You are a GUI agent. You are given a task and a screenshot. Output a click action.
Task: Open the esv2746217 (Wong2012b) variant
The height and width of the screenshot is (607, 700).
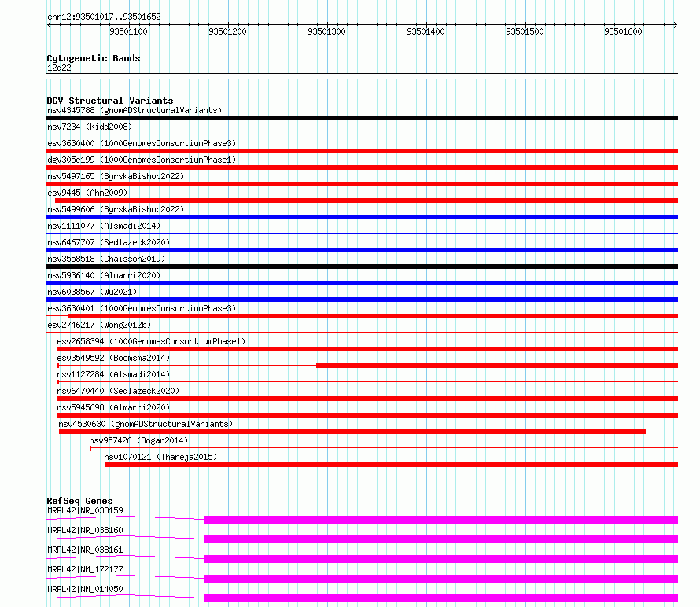99,325
